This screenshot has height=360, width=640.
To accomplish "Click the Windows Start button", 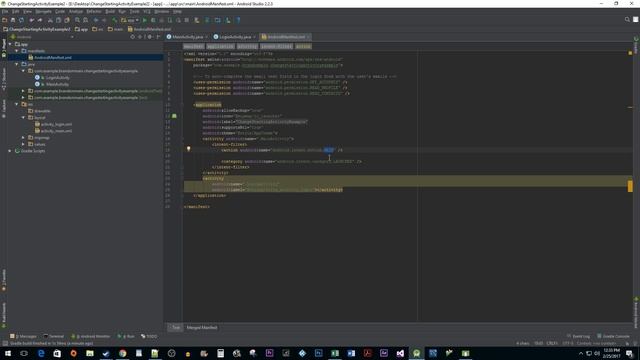I will pos(8,353).
